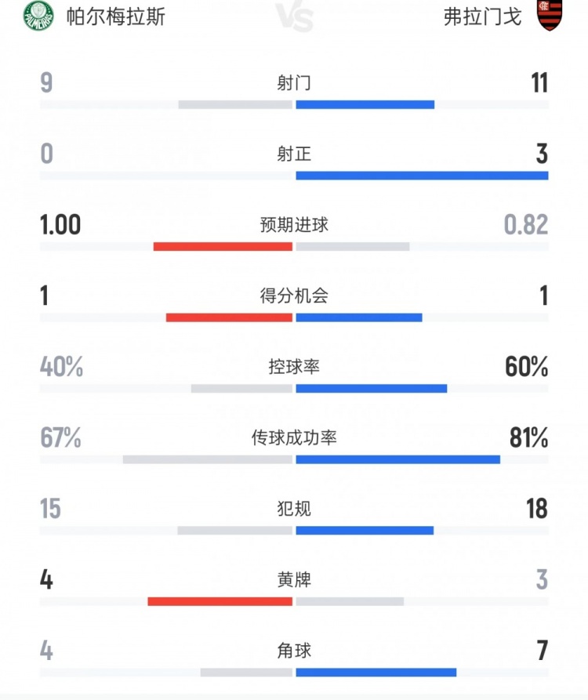
Task: Select the 射门 stat label
Action: coord(294,83)
